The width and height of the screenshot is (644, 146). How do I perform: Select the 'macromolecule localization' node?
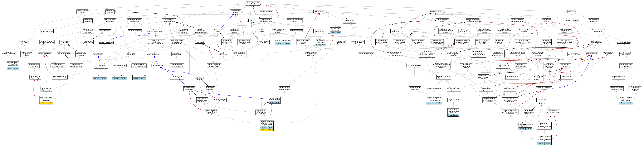[x=594, y=21]
